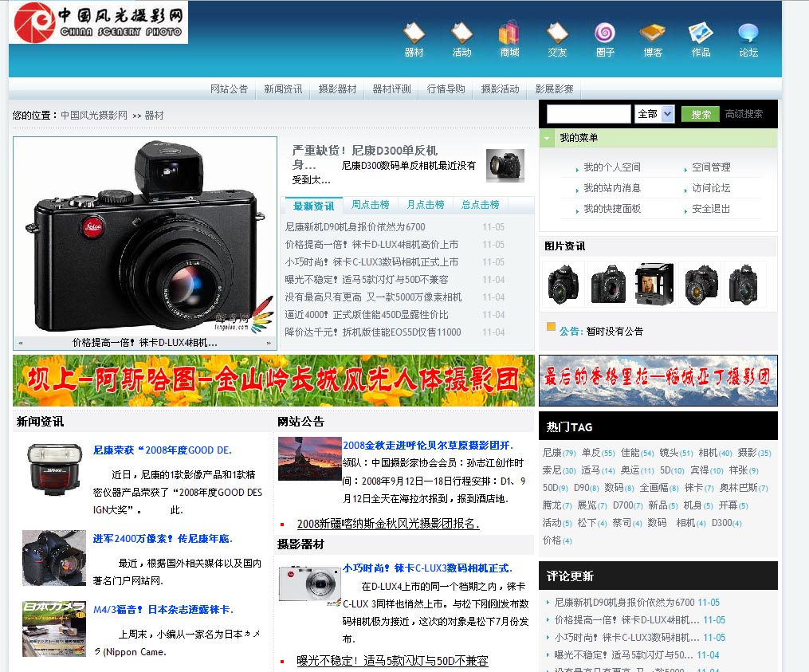Open second camera thumbnail in 图片资讯

tap(609, 284)
